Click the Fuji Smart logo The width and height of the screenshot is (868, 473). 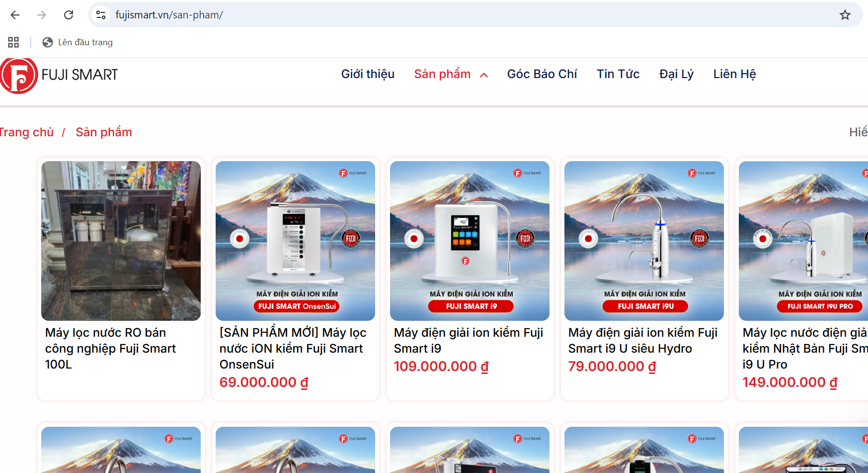59,75
